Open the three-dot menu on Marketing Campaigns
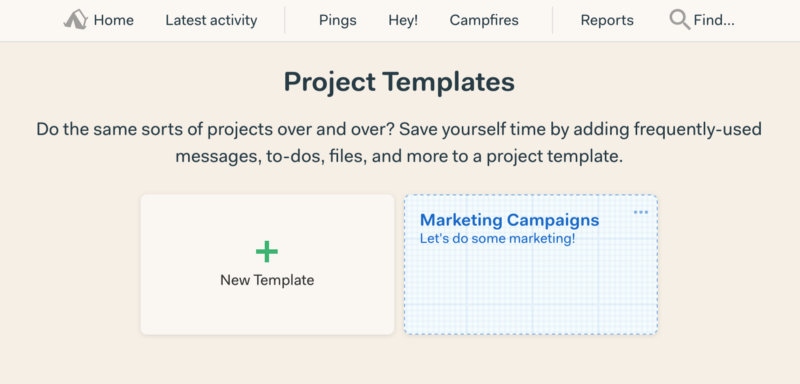Screen dimensions: 800x384 (x=640, y=212)
